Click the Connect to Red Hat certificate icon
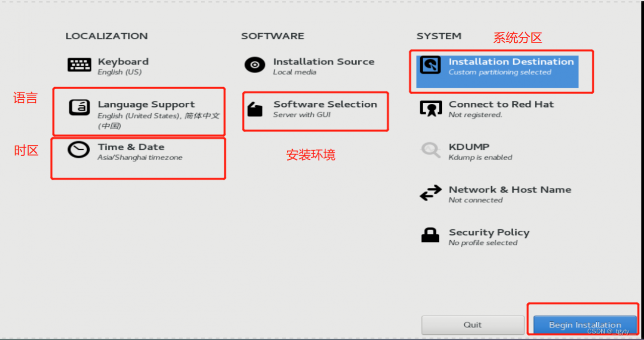The width and height of the screenshot is (644, 340). click(x=430, y=108)
